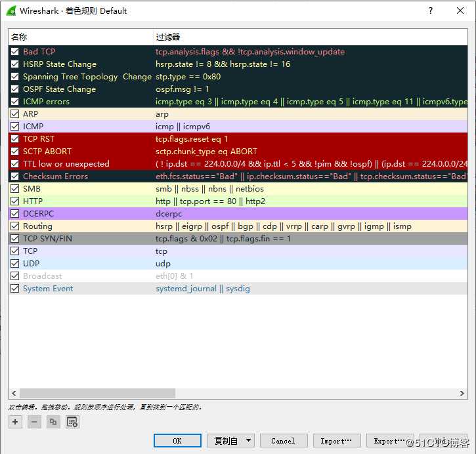Click filter 'icmp || icmpv6'
476x454 pixels.
pyautogui.click(x=183, y=126)
